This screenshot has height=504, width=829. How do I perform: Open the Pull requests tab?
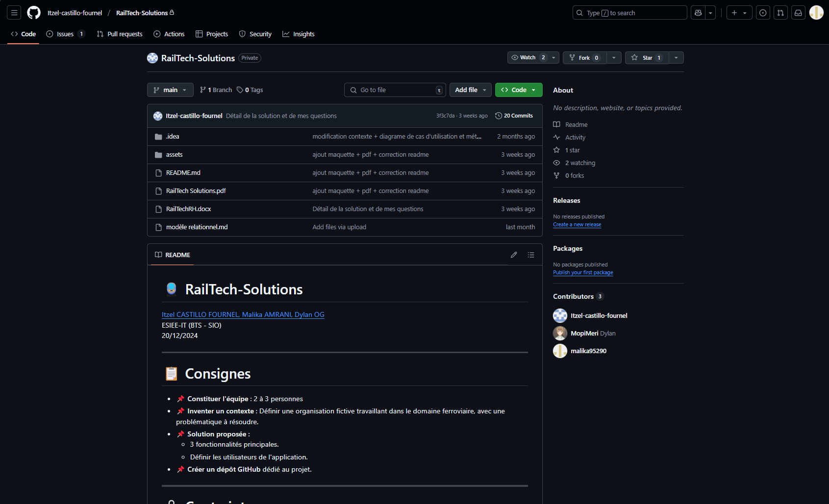click(x=120, y=34)
